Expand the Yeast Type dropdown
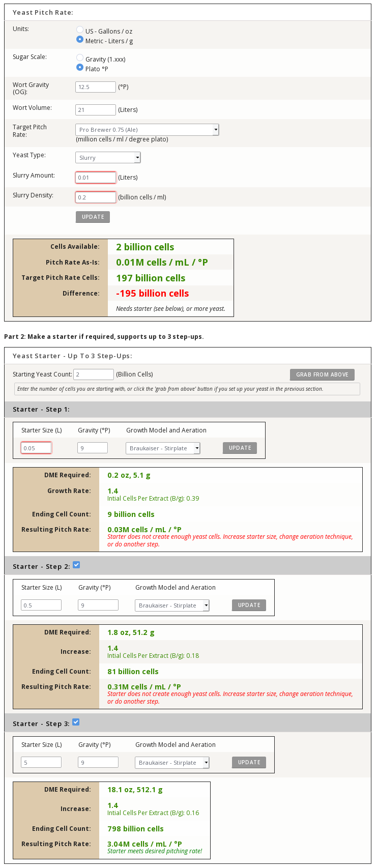The height and width of the screenshot is (868, 377). coord(108,158)
